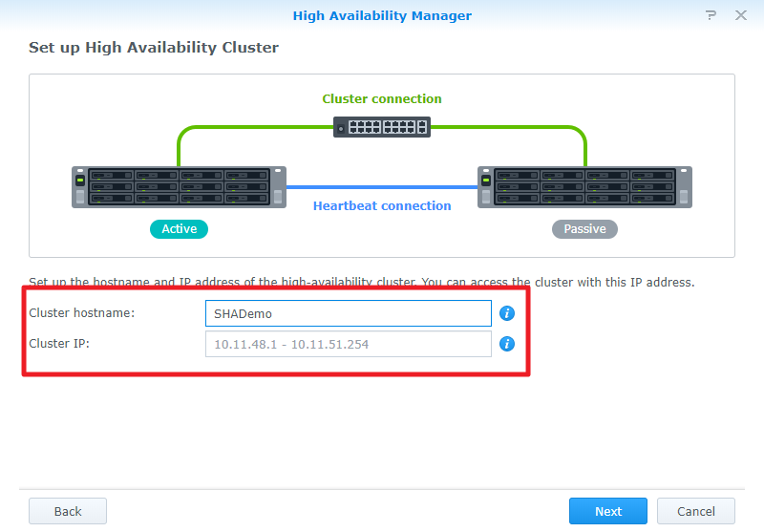Screen dimensions: 764x532
Task: Click the Cluster hostname label text
Action: click(82, 313)
